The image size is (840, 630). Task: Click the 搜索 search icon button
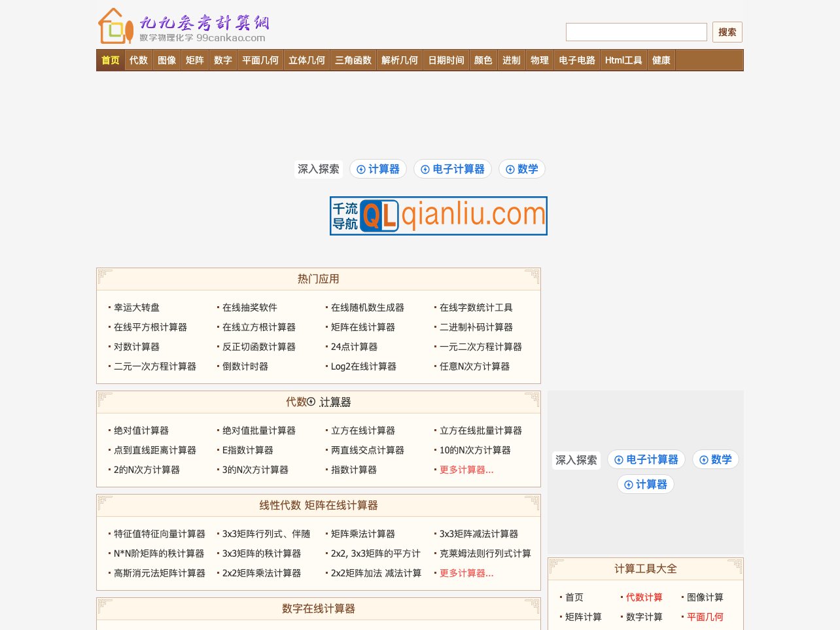(x=727, y=31)
